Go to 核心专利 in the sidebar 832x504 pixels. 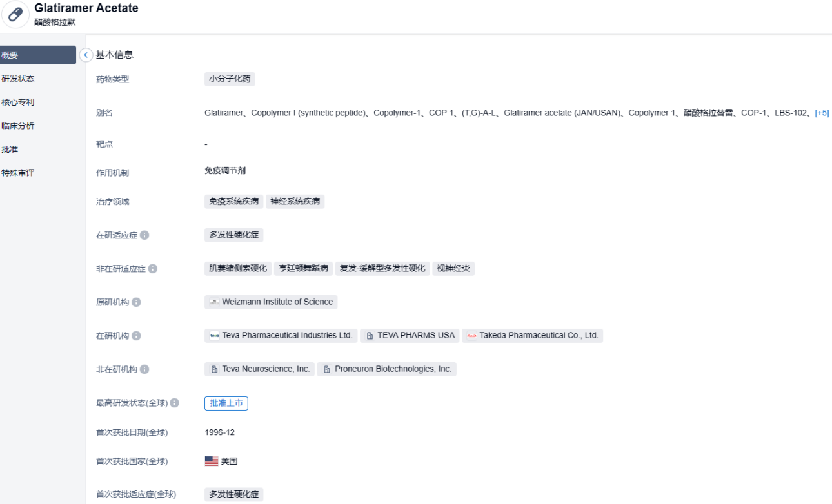pos(18,102)
